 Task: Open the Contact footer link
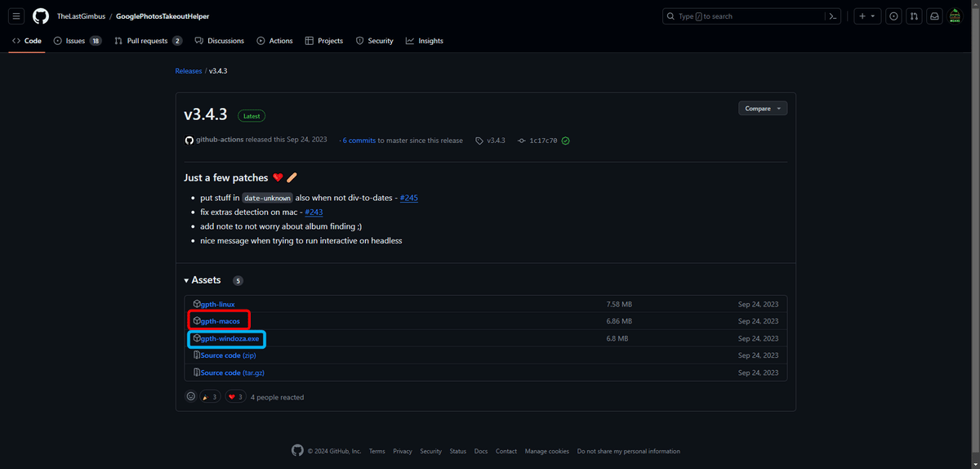506,451
